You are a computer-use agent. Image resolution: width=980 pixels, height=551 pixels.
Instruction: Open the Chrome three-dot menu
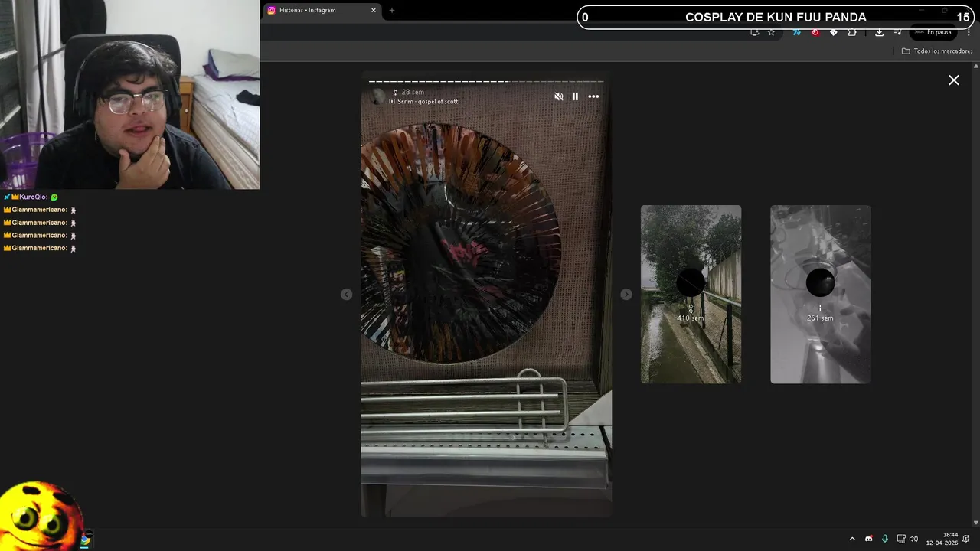click(967, 32)
